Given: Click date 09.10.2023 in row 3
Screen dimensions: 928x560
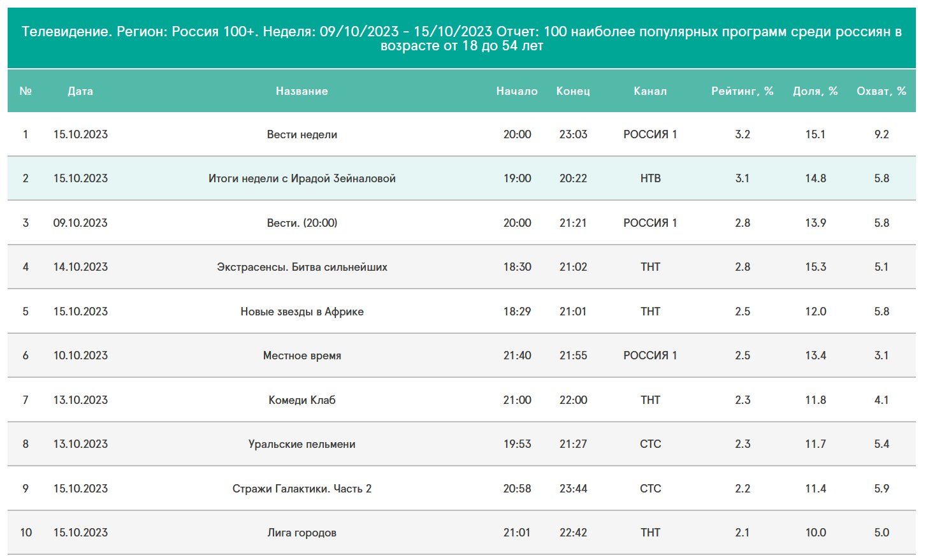Looking at the screenshot, I should [80, 223].
